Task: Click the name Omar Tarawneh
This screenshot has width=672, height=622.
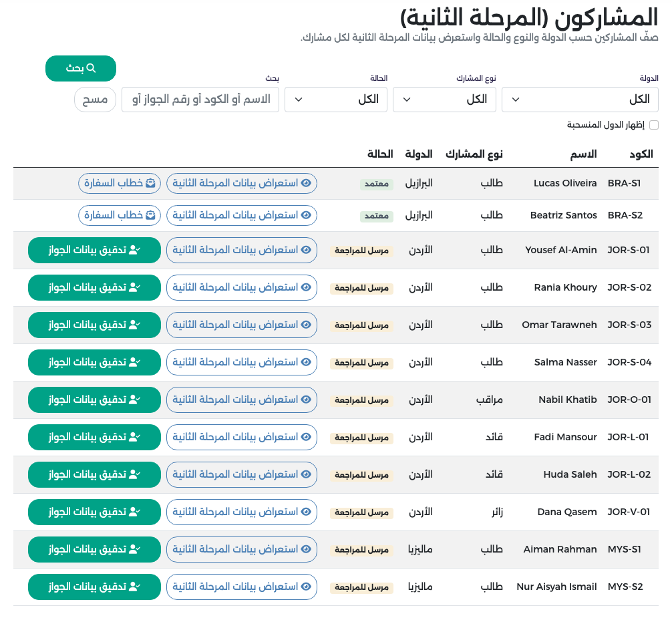Action: tap(559, 325)
